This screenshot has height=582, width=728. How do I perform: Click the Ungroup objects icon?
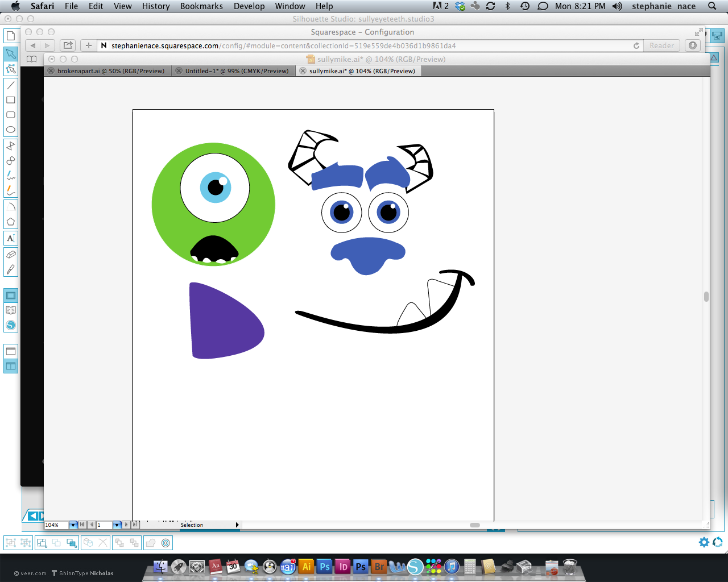point(26,543)
